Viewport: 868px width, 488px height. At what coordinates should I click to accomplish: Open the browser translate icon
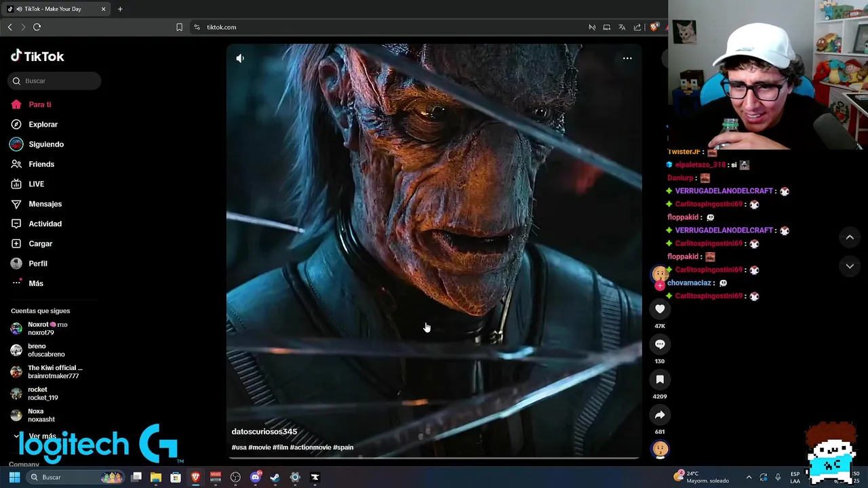[x=622, y=27]
